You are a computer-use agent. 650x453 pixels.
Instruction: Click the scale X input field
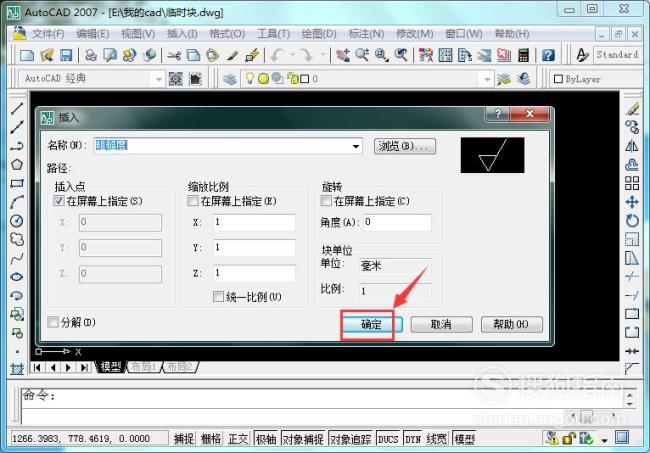tap(254, 223)
